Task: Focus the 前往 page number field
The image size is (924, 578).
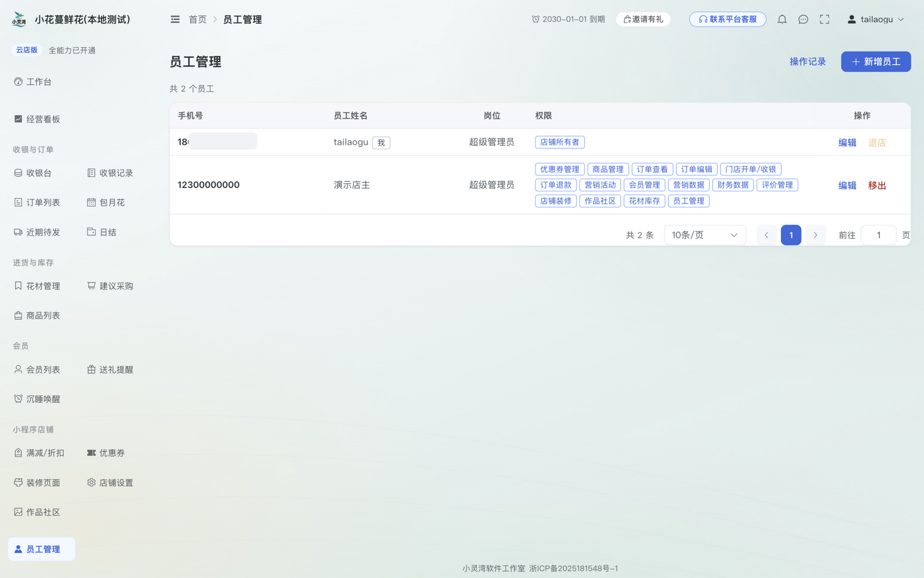Action: click(x=878, y=235)
